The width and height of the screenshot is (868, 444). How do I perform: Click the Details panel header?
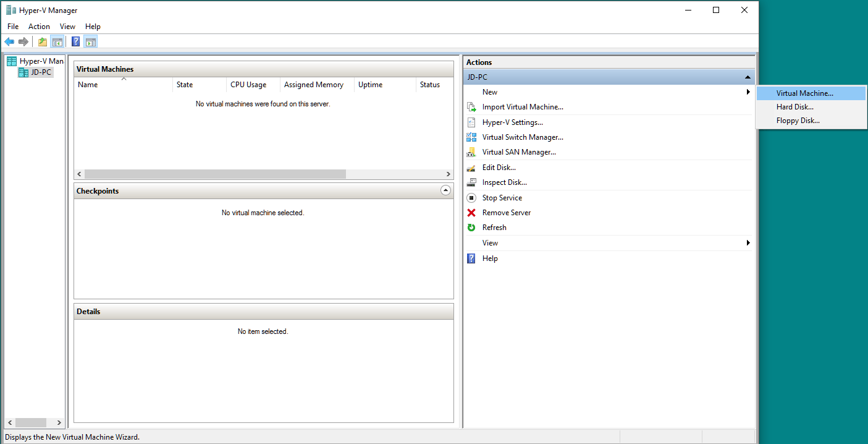click(x=264, y=312)
